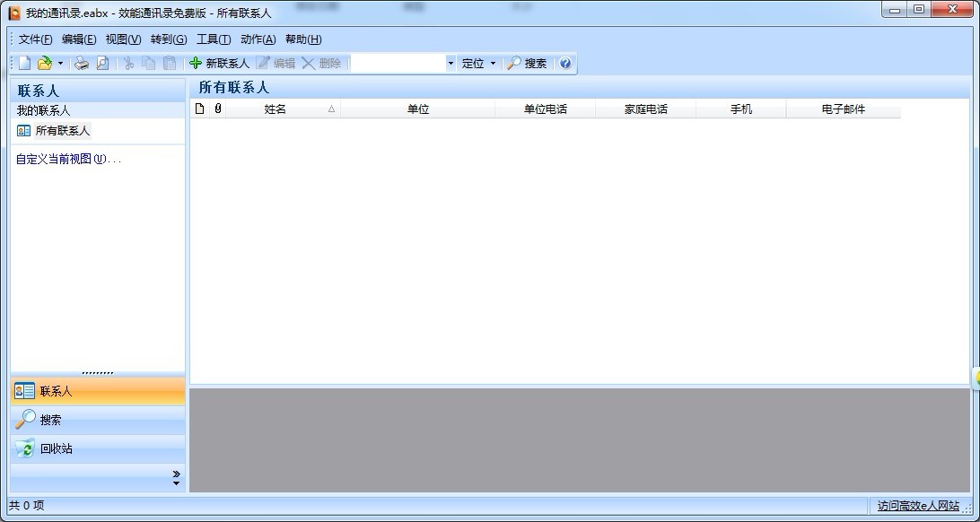This screenshot has height=522, width=980.
Task: Click the open folder icon
Action: 44,63
